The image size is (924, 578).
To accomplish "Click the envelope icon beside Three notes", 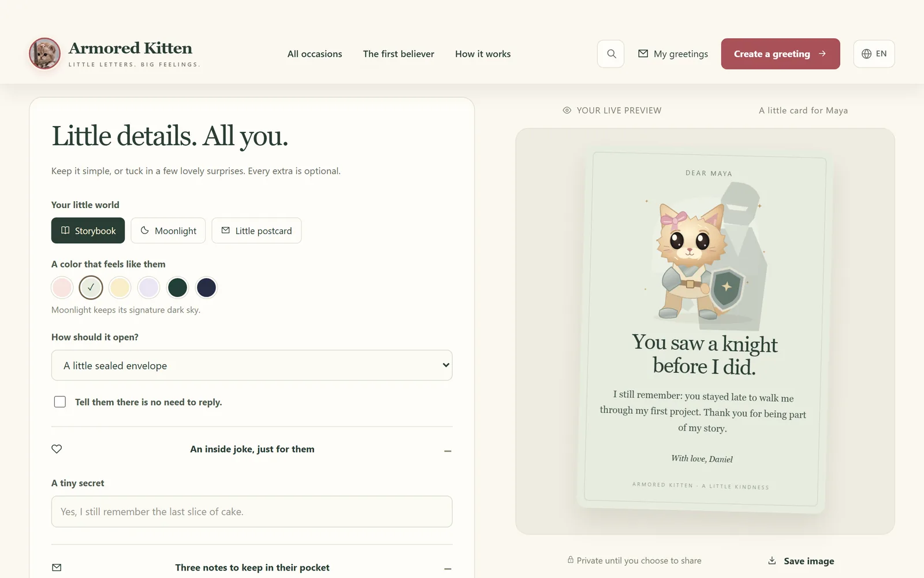I will [x=57, y=568].
